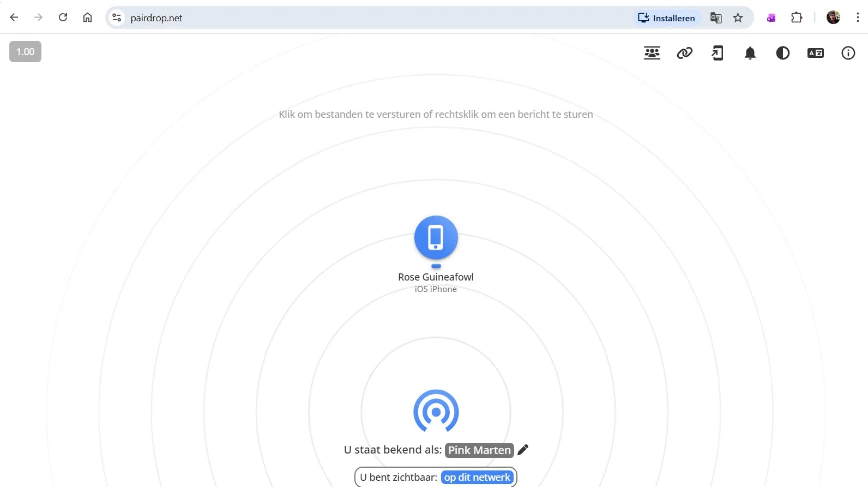Reload the PairDrop page
This screenshot has width=868, height=489.
[x=63, y=17]
